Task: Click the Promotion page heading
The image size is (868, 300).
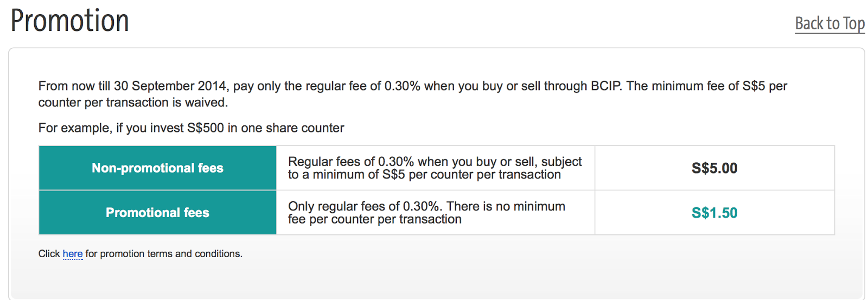Action: click(x=70, y=21)
